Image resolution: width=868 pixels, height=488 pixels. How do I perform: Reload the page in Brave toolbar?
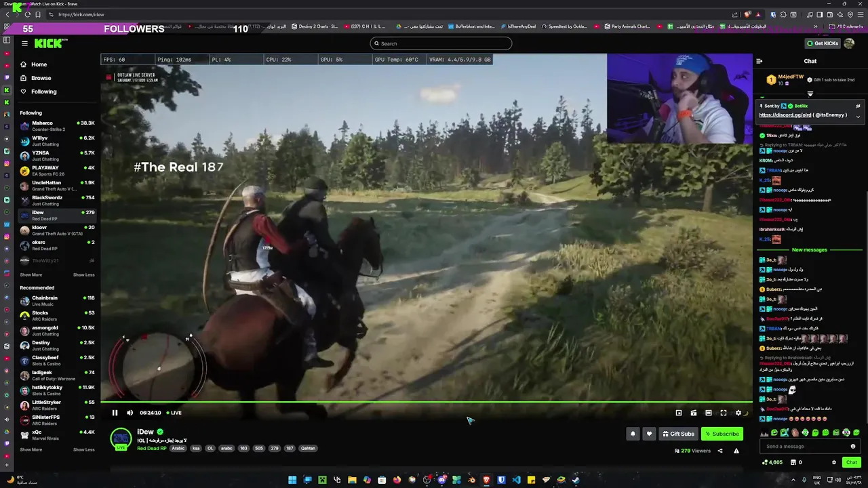pos(27,14)
